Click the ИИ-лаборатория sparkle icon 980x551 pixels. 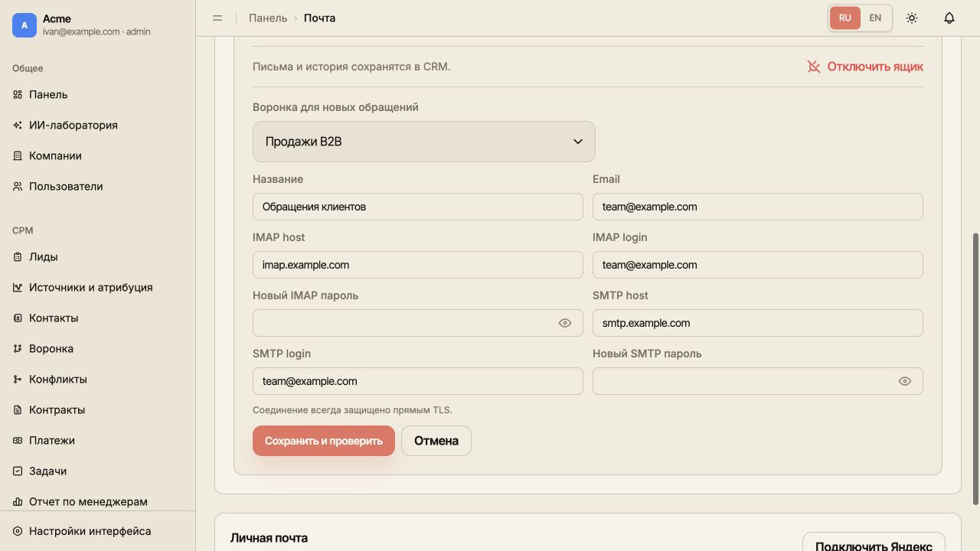tap(18, 125)
